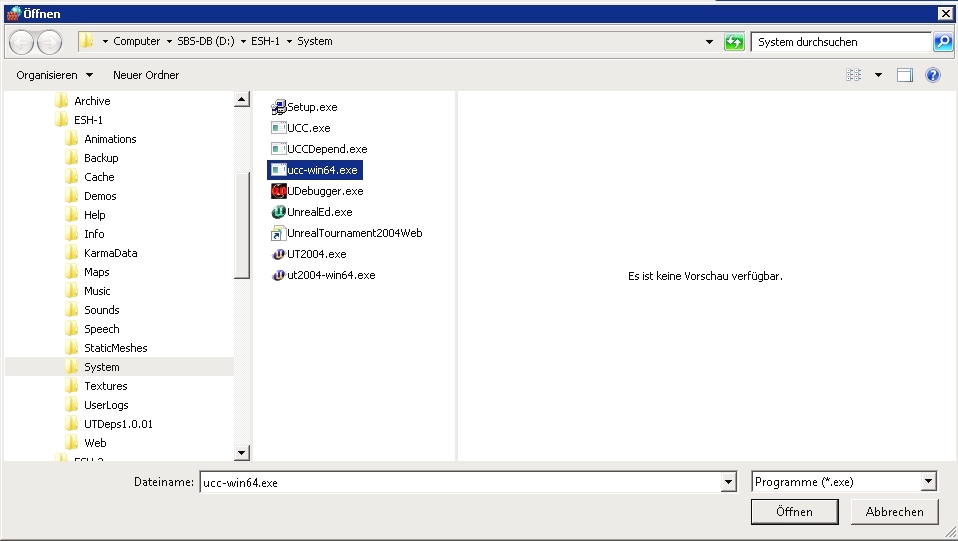
Task: Select System folder in tree
Action: point(101,366)
